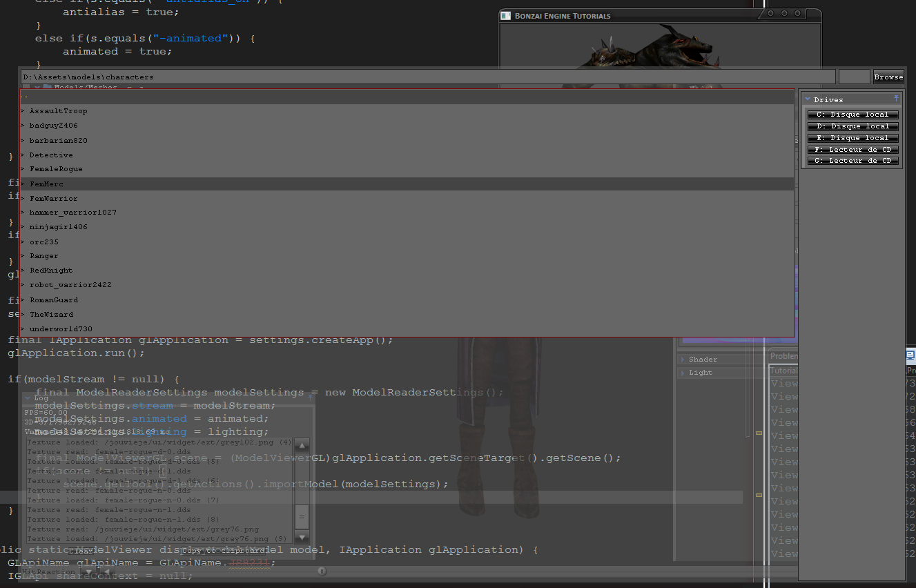
Task: Expand the Light section
Action: point(683,373)
